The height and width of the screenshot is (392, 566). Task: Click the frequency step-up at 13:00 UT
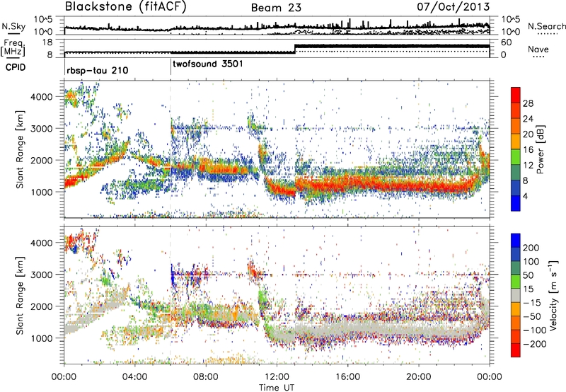pos(295,49)
